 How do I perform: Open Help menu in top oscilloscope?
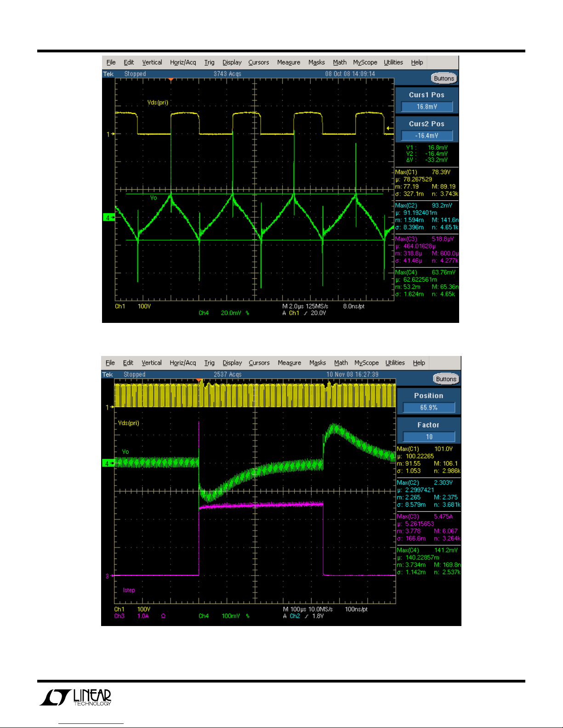417,62
